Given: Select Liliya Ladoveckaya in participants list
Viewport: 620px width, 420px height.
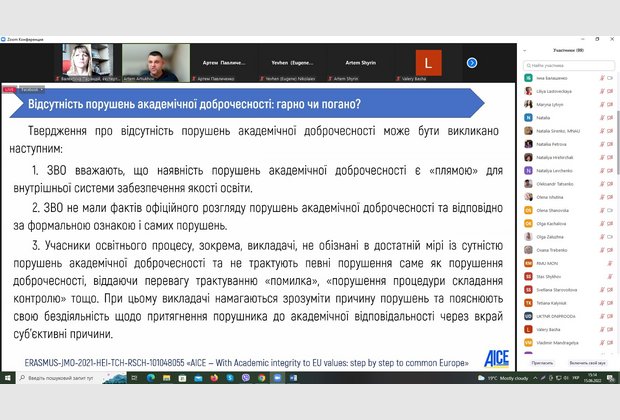Looking at the screenshot, I should [569, 91].
